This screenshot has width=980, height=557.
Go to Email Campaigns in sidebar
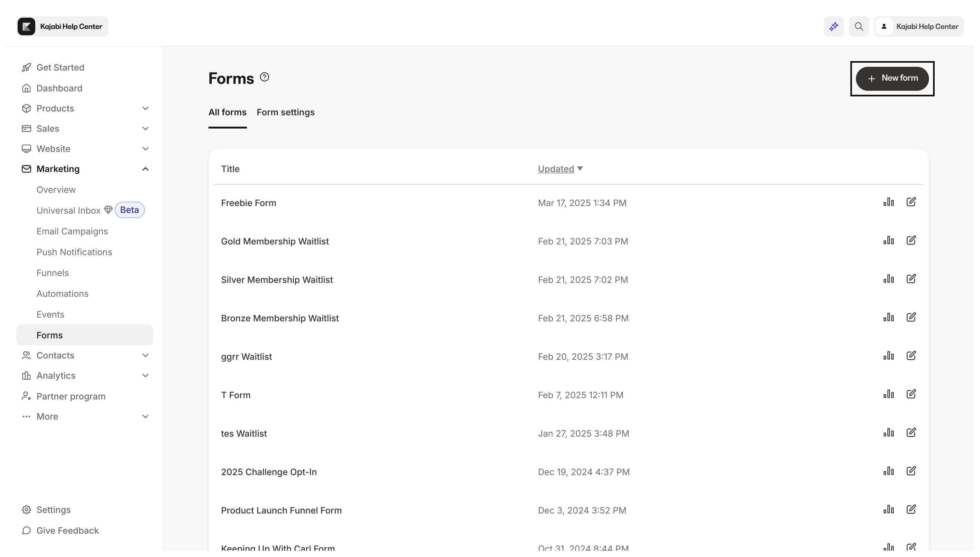tap(72, 232)
